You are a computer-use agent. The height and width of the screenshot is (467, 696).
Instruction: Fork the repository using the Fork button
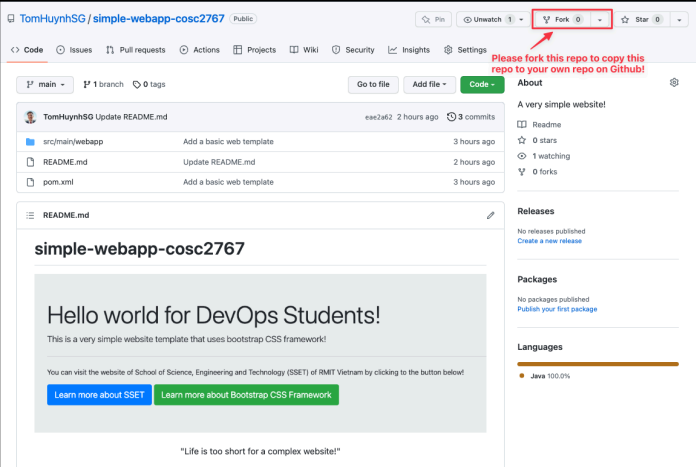click(562, 20)
